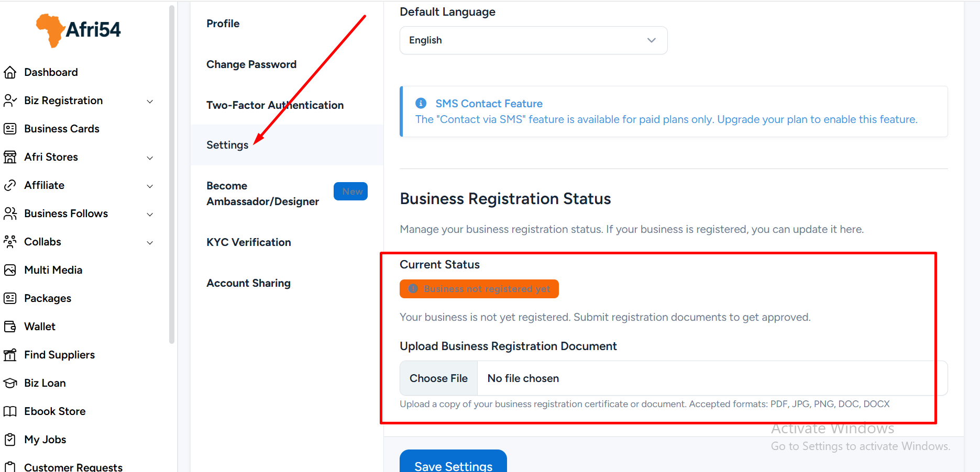This screenshot has height=472, width=980.
Task: Click the Multi Media image icon
Action: tap(10, 270)
